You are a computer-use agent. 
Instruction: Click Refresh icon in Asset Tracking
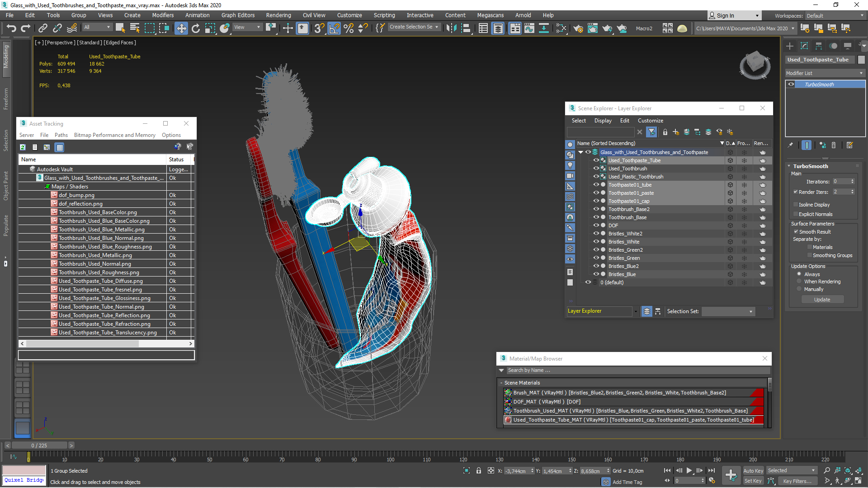pos(23,147)
